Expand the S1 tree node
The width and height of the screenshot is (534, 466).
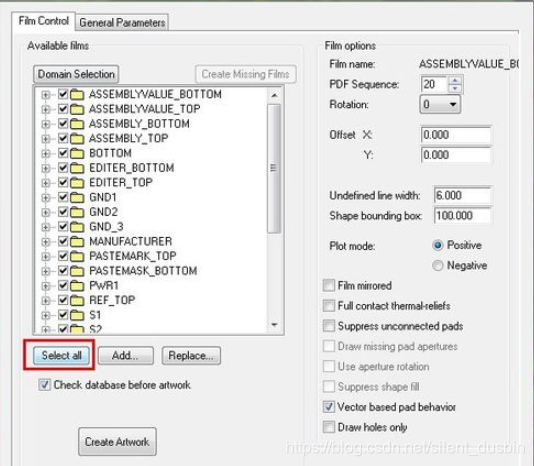tap(45, 315)
